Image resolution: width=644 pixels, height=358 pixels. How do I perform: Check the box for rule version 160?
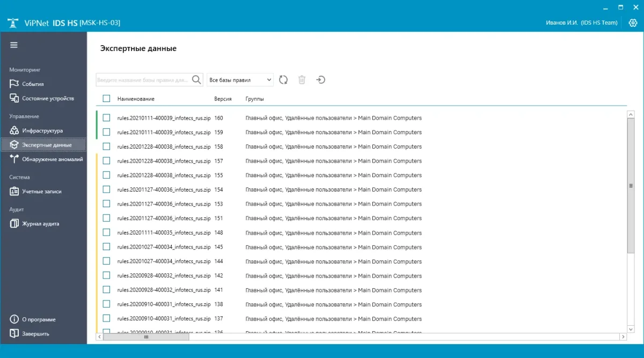pos(106,118)
